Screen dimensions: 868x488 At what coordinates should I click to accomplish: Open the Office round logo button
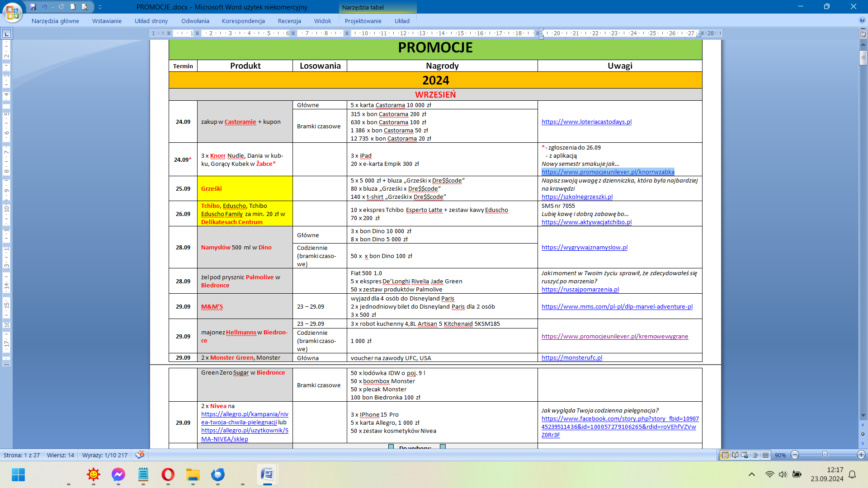click(x=12, y=12)
